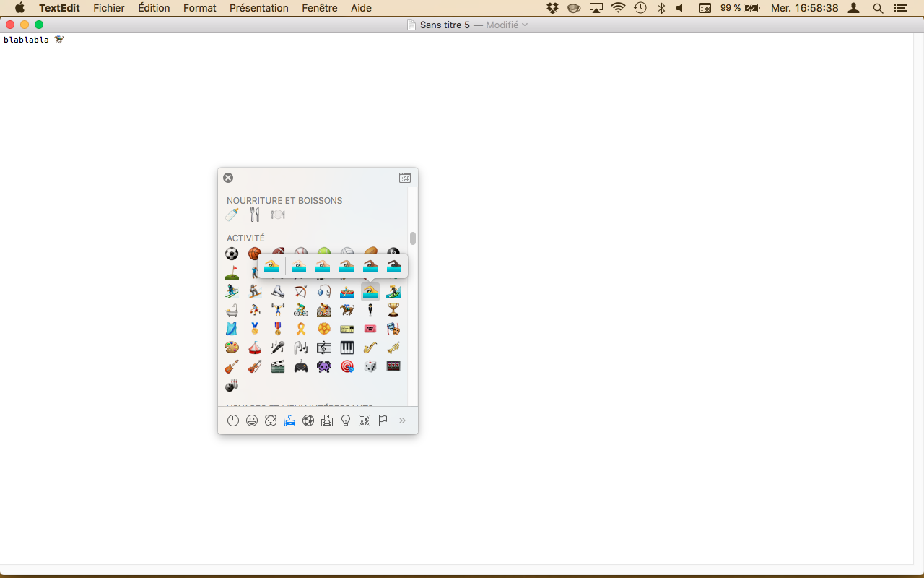Insert the basketball emoji
924x578 pixels.
254,254
